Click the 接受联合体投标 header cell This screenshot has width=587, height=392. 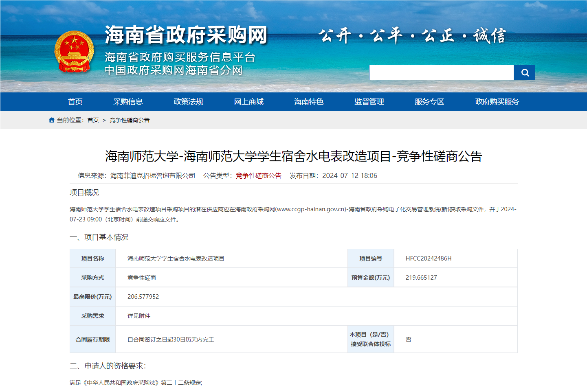[x=371, y=339]
